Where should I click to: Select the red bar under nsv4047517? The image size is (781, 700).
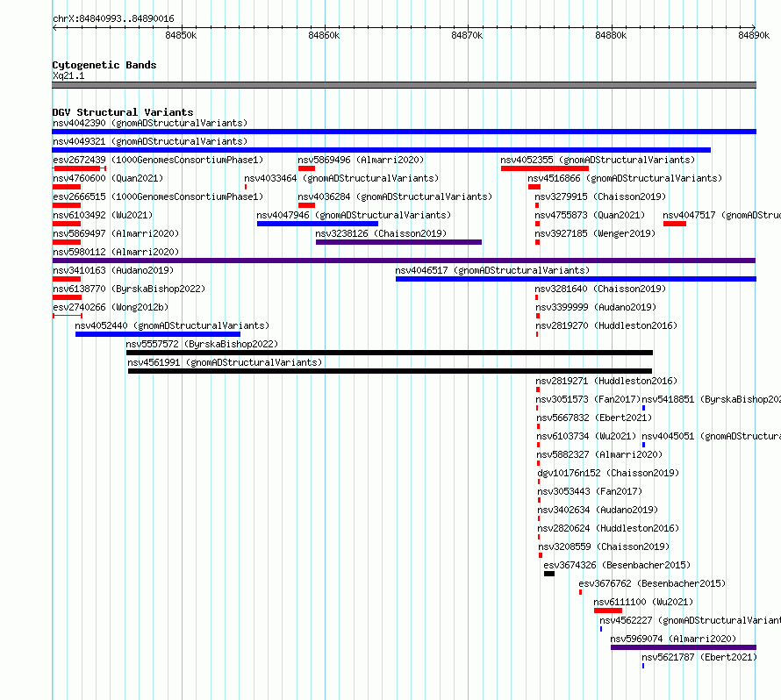(x=675, y=224)
